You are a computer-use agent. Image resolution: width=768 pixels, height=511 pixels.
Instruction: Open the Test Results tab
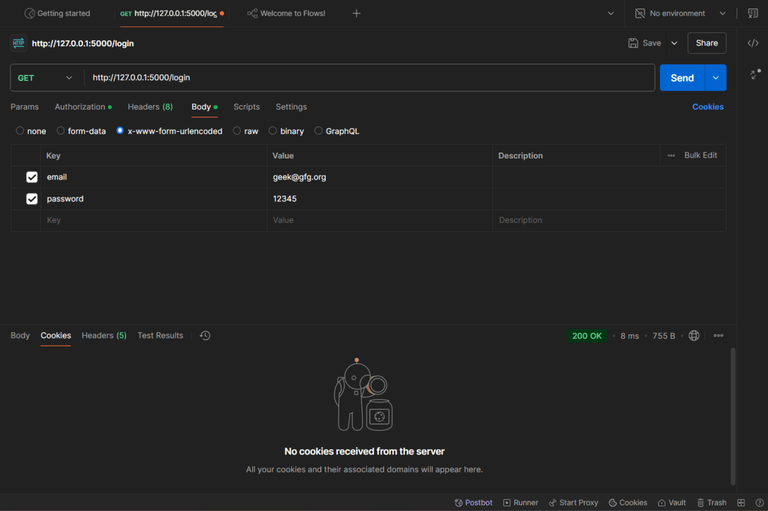coord(160,336)
